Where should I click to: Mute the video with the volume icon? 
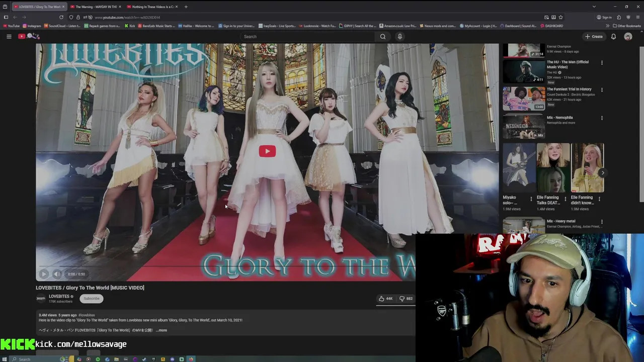57,274
